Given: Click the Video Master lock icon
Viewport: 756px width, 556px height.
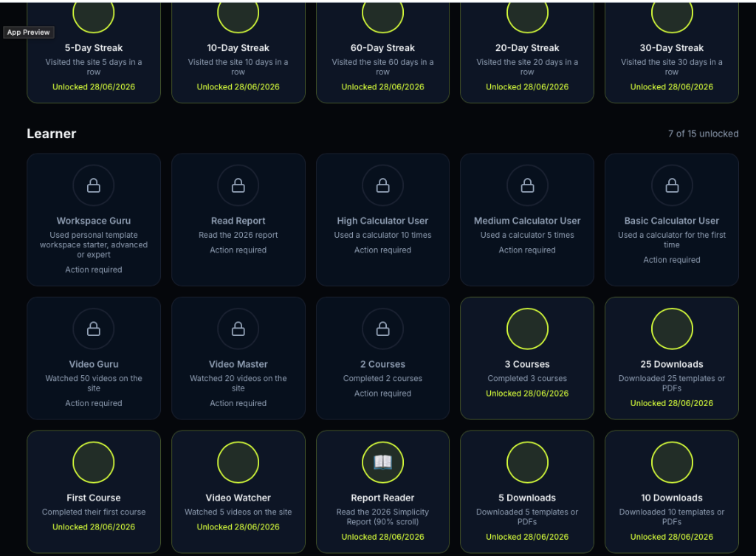Looking at the screenshot, I should coord(238,329).
